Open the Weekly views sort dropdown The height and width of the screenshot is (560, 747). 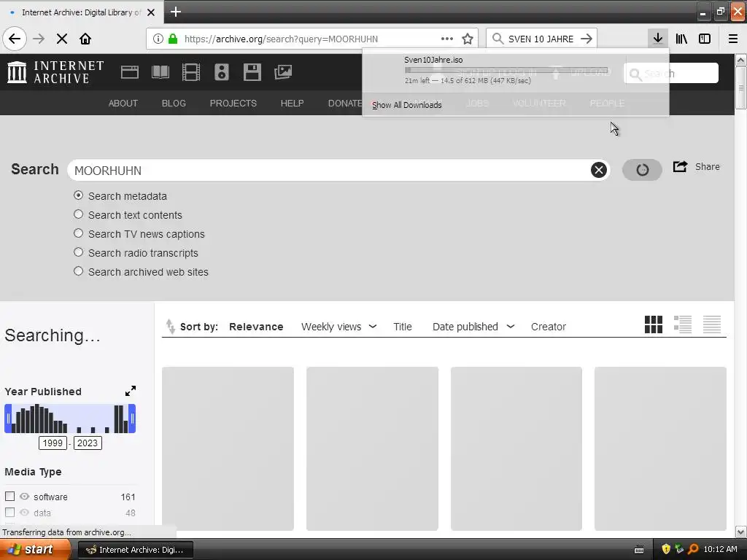(338, 327)
